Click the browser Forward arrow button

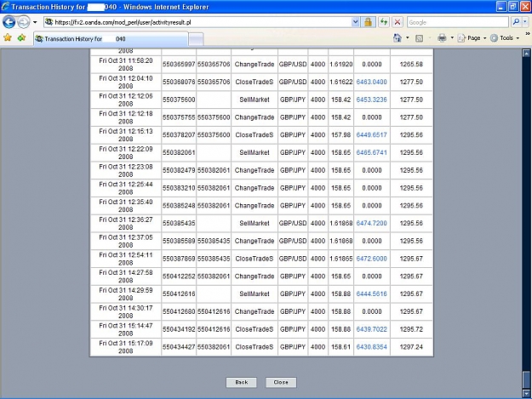[x=24, y=22]
